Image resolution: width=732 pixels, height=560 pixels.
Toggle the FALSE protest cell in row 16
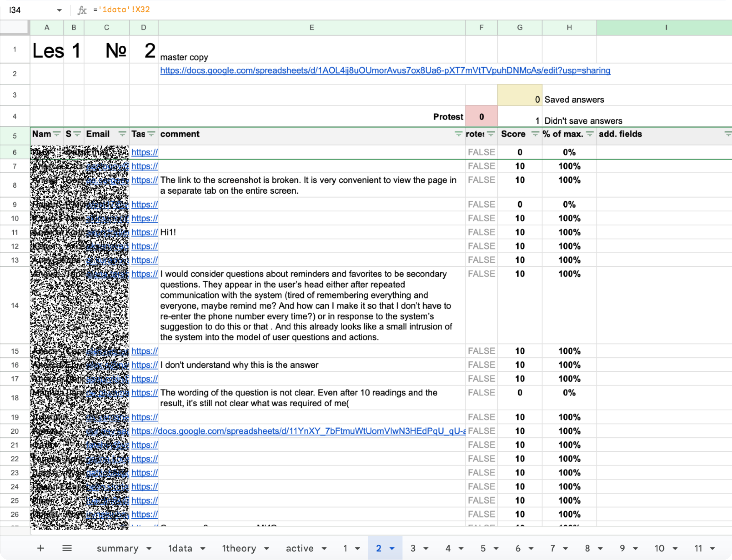(x=482, y=365)
